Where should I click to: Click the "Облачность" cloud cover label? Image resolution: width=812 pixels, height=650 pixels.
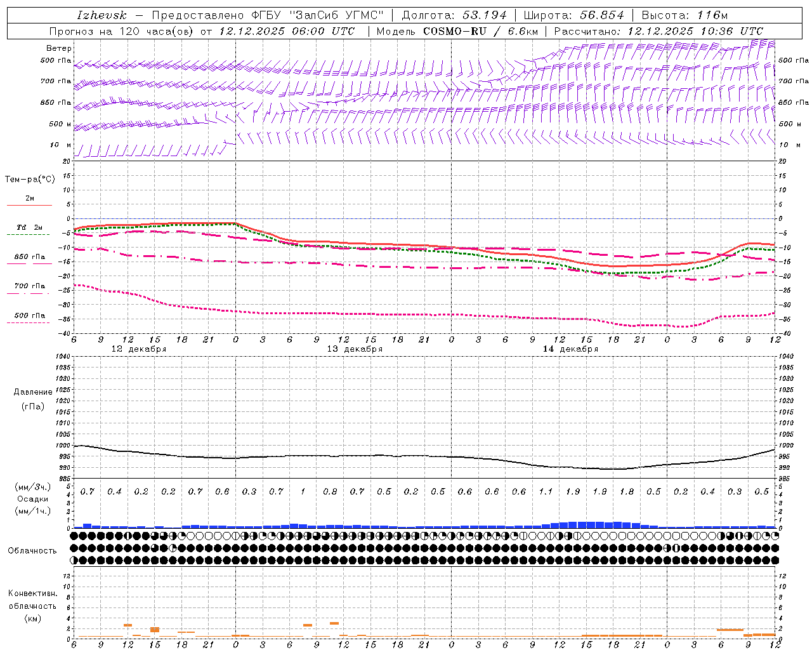[32, 550]
